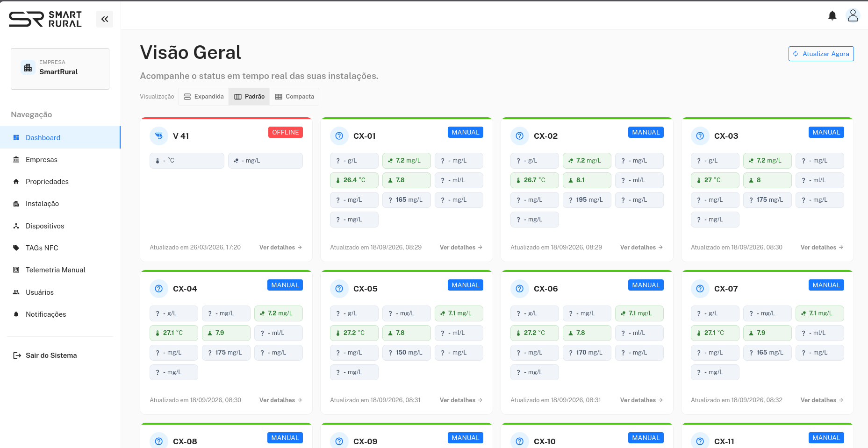Click the Telemetria Manual icon
Screen dimensions: 868x448
16,270
